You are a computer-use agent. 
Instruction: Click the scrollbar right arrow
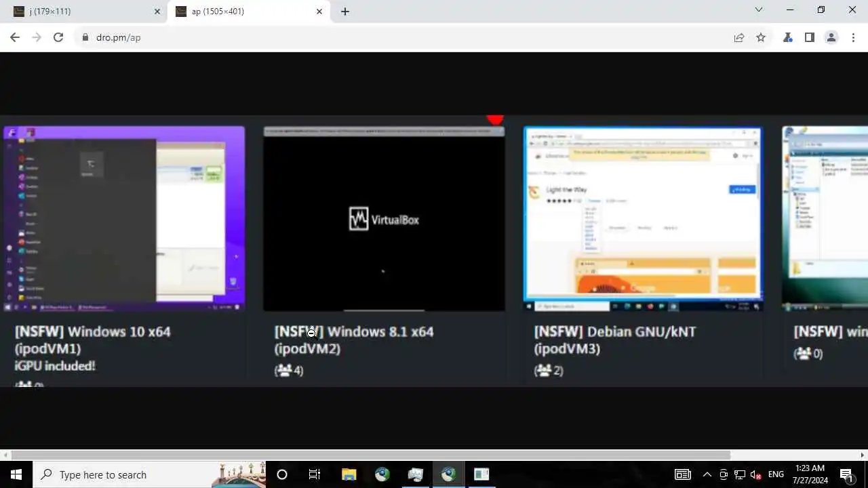pos(863,455)
